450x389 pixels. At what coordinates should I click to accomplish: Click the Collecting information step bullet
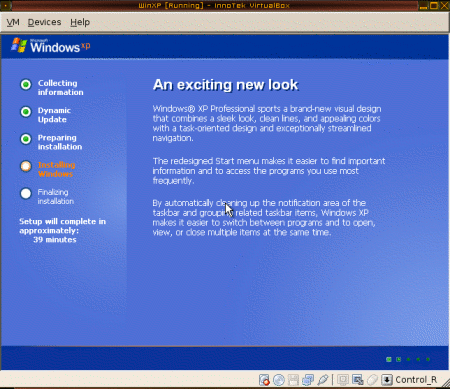pos(26,85)
